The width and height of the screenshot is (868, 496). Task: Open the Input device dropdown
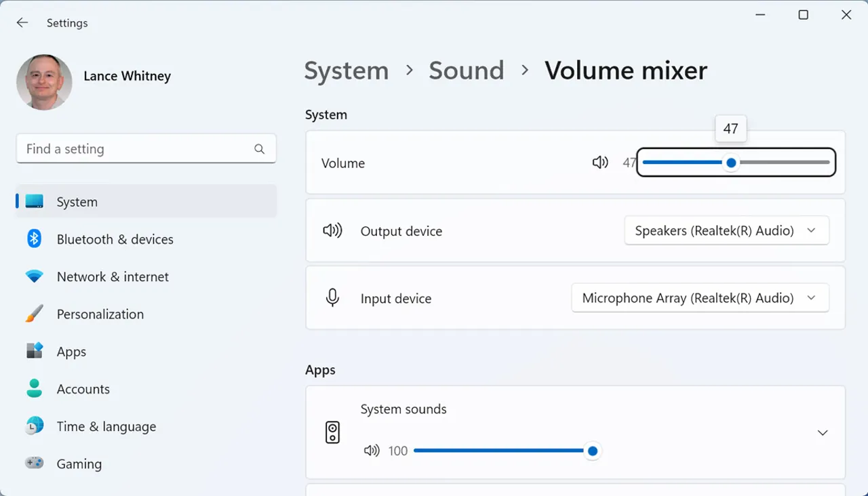[x=700, y=298]
